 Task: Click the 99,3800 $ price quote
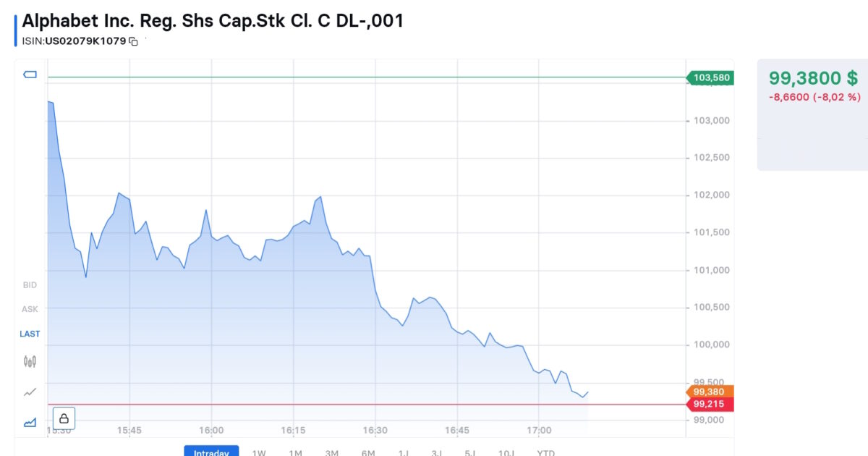(x=813, y=78)
